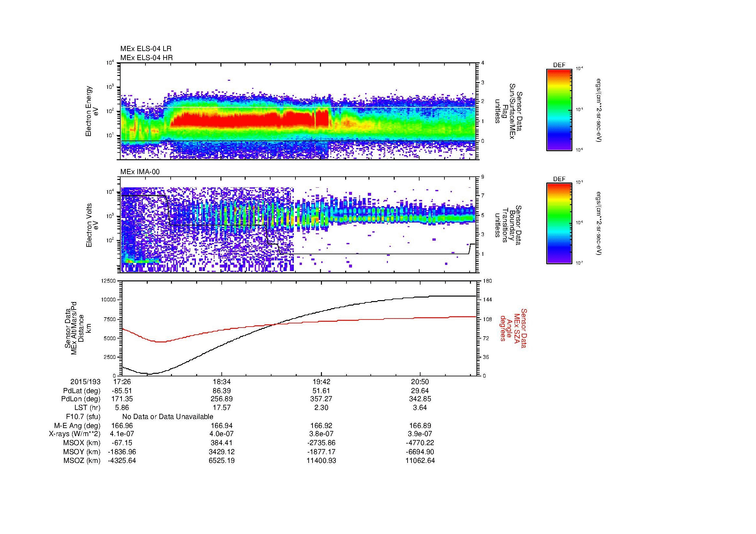The image size is (756, 534).
Task: Click PdLon value '171.35'
Action: (x=122, y=399)
